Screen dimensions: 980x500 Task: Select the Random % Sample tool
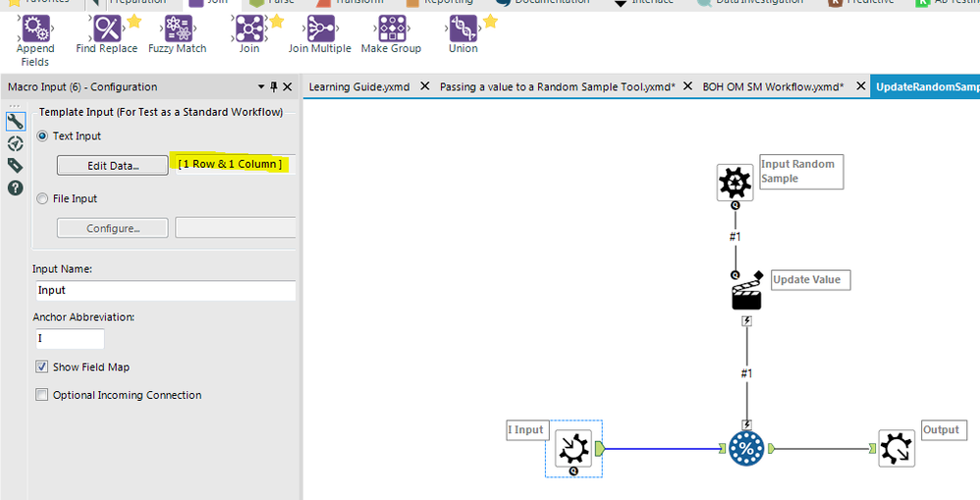tap(746, 448)
